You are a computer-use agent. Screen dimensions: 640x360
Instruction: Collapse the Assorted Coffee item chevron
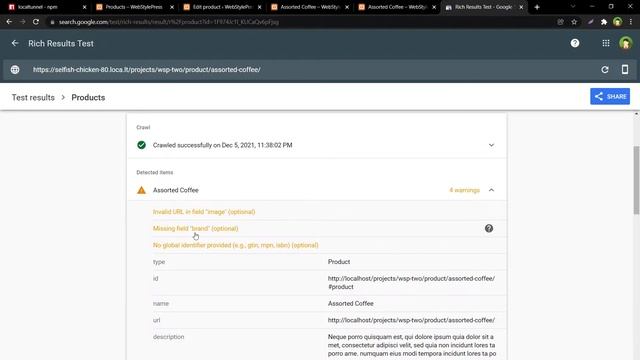491,190
